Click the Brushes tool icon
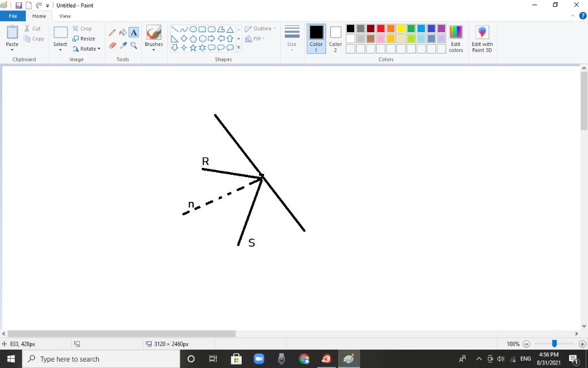The height and width of the screenshot is (368, 588). coord(154,33)
